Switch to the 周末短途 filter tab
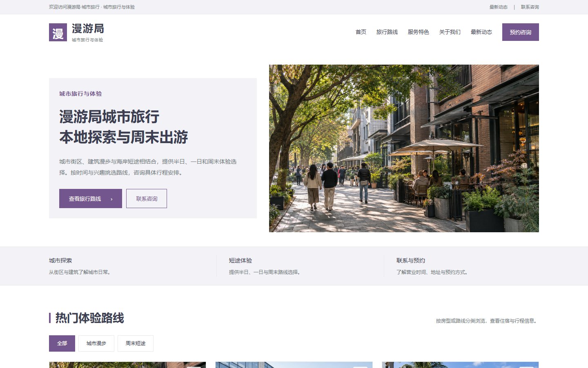 tap(136, 343)
